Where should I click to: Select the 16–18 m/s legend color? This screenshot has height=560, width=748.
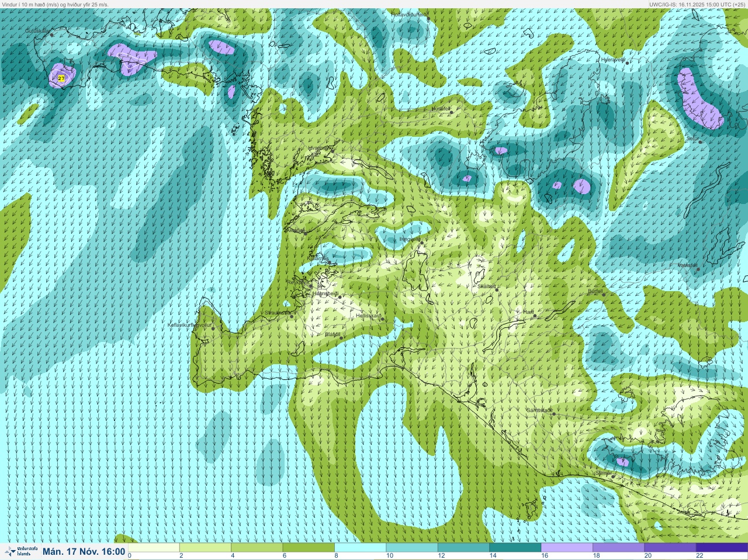(x=567, y=548)
